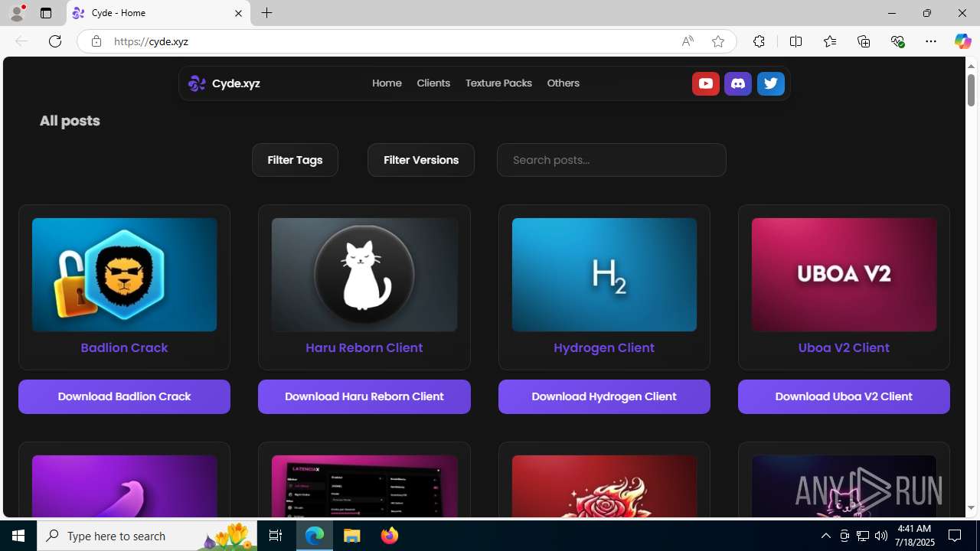Add this page to favorites star

tap(718, 41)
